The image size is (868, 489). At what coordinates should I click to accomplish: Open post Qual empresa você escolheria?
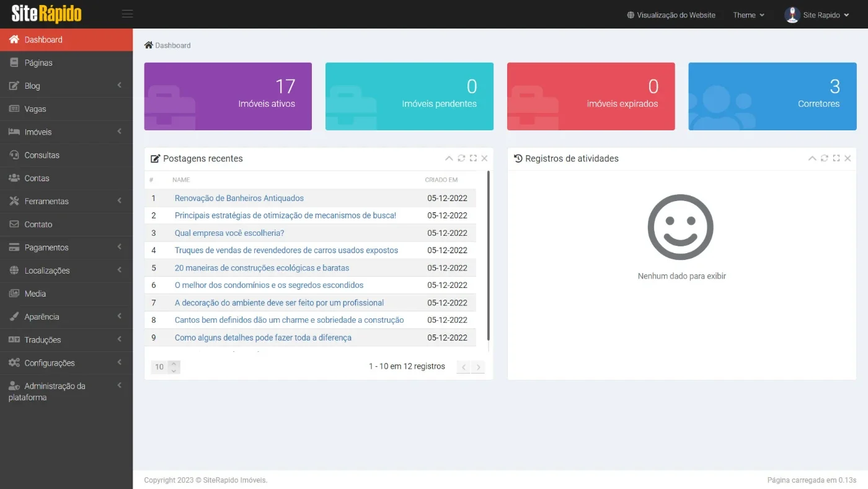point(229,233)
